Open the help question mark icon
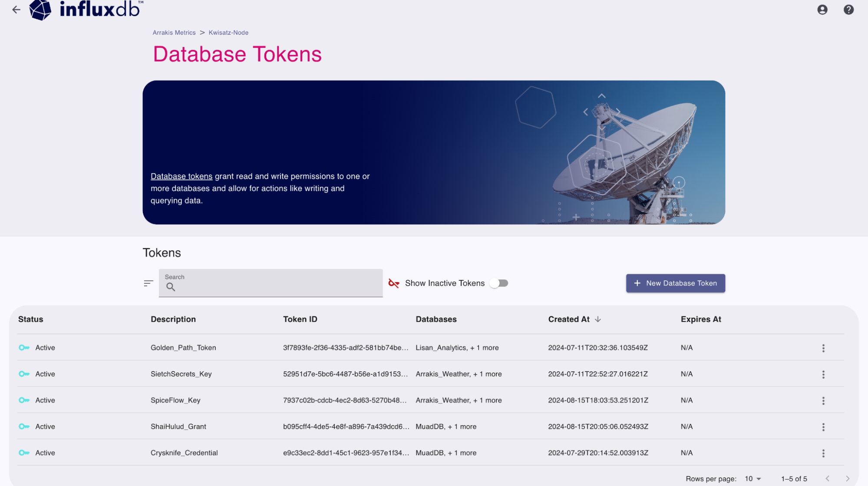Image resolution: width=868 pixels, height=486 pixels. 848,10
